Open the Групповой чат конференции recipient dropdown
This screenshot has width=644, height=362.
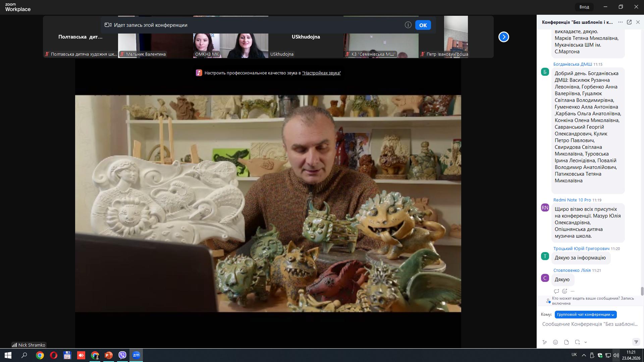[585, 314]
